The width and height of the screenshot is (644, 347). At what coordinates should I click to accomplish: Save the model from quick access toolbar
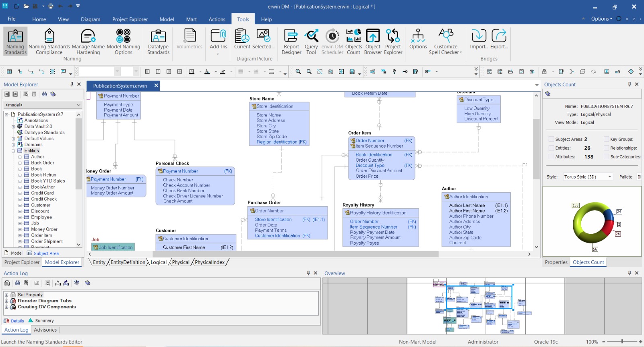[x=35, y=6]
